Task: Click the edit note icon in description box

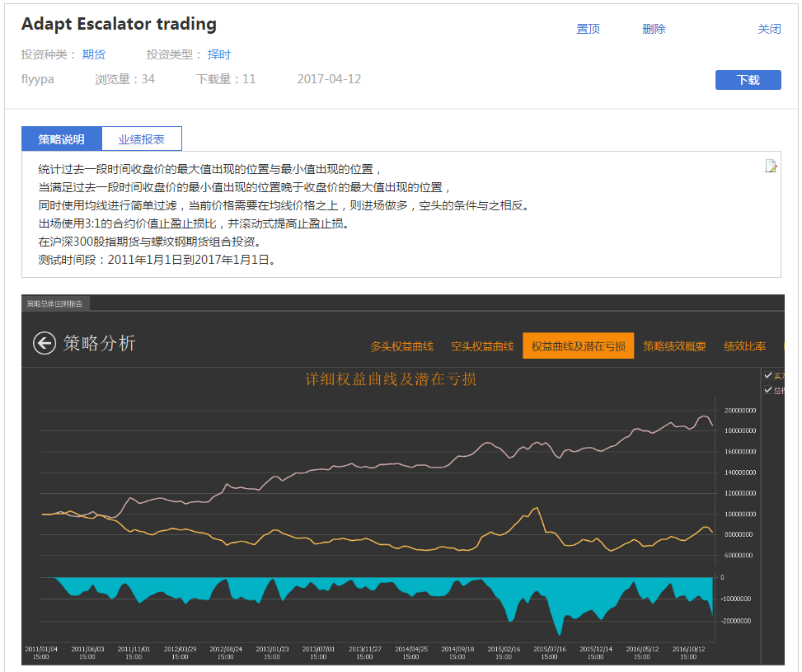Action: coord(771,166)
